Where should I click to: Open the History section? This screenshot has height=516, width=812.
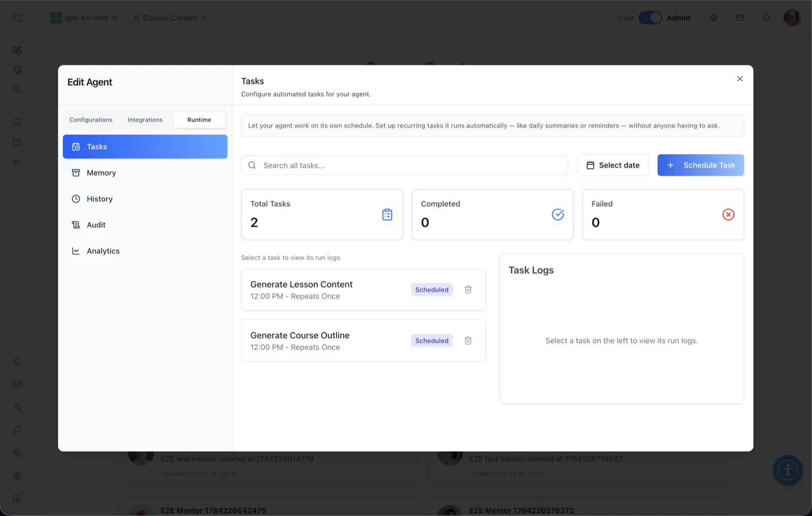pos(145,199)
